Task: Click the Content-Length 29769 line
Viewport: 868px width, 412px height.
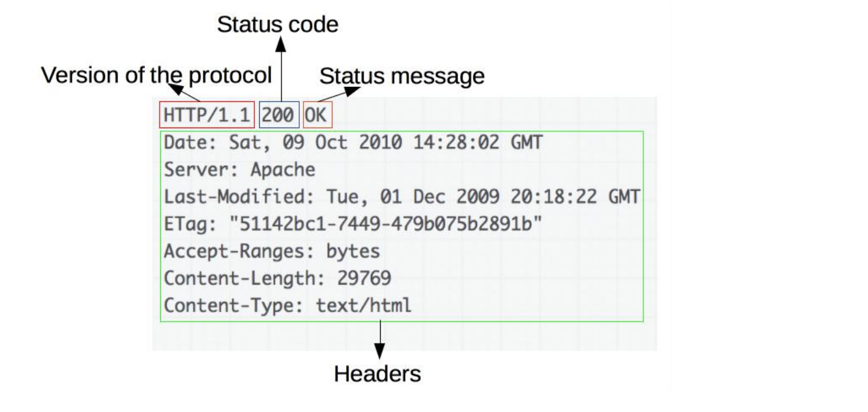Action: pos(277,278)
